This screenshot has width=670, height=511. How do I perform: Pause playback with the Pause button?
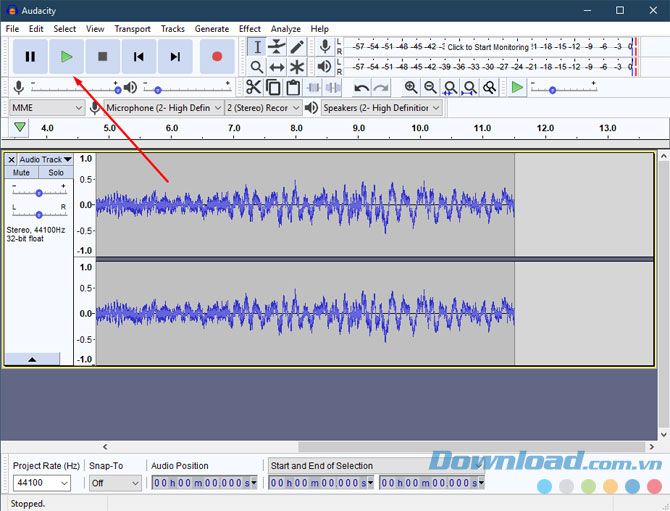[x=30, y=56]
